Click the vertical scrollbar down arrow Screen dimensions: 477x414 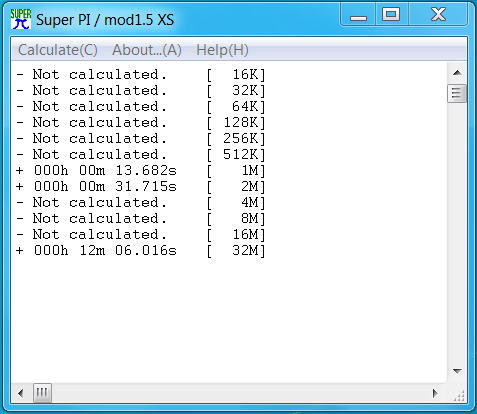pyautogui.click(x=457, y=371)
